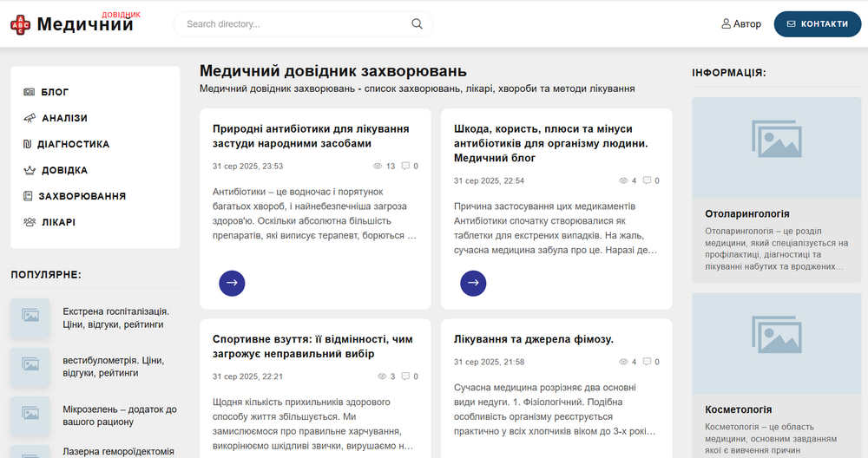Click the date 31 сер 2025, 22:21
Image resolution: width=868 pixels, height=458 pixels.
point(248,376)
